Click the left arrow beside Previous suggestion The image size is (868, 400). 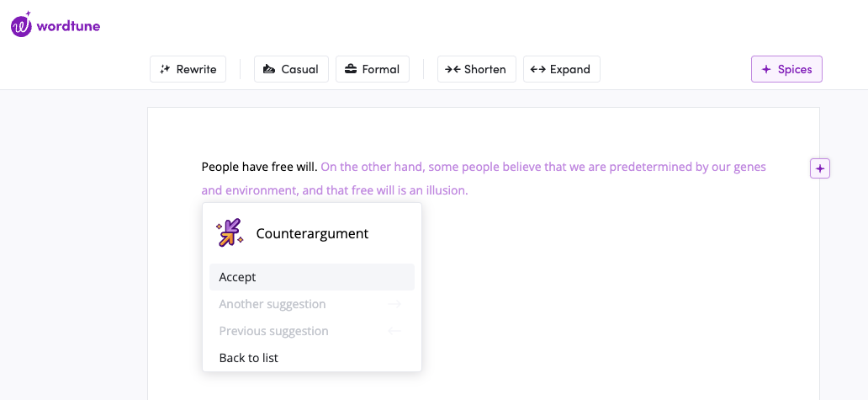(394, 331)
